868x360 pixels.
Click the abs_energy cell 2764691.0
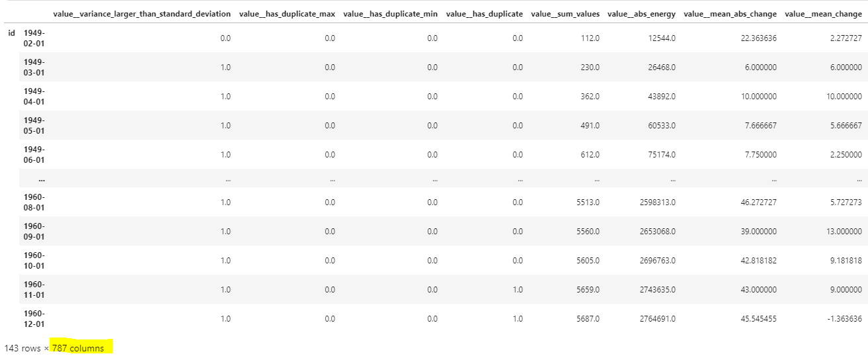(x=656, y=319)
